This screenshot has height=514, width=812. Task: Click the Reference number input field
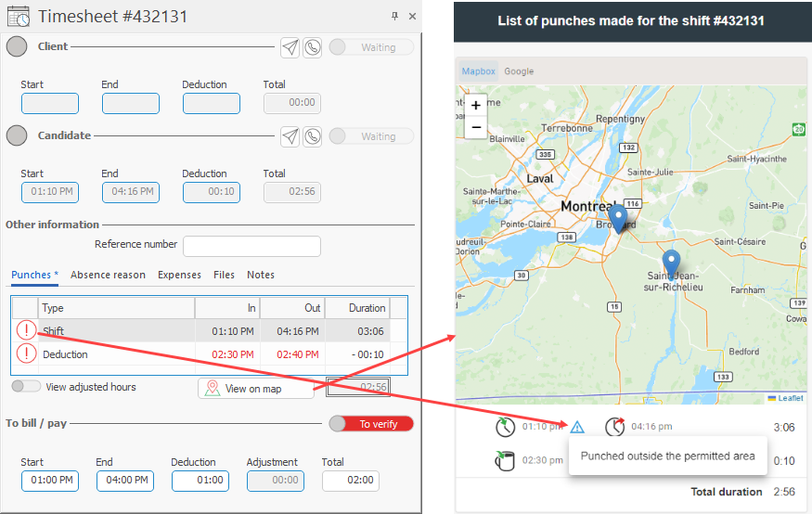point(251,246)
